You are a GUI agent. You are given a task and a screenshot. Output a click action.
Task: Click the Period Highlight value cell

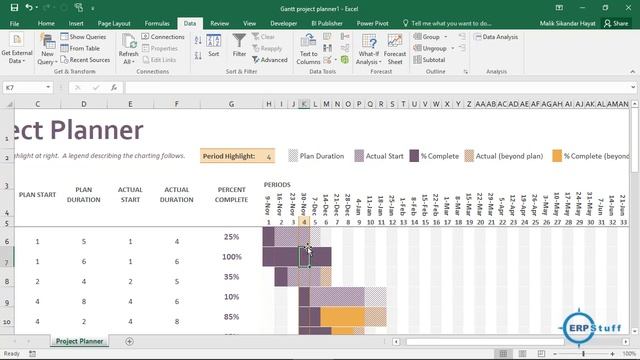(269, 156)
